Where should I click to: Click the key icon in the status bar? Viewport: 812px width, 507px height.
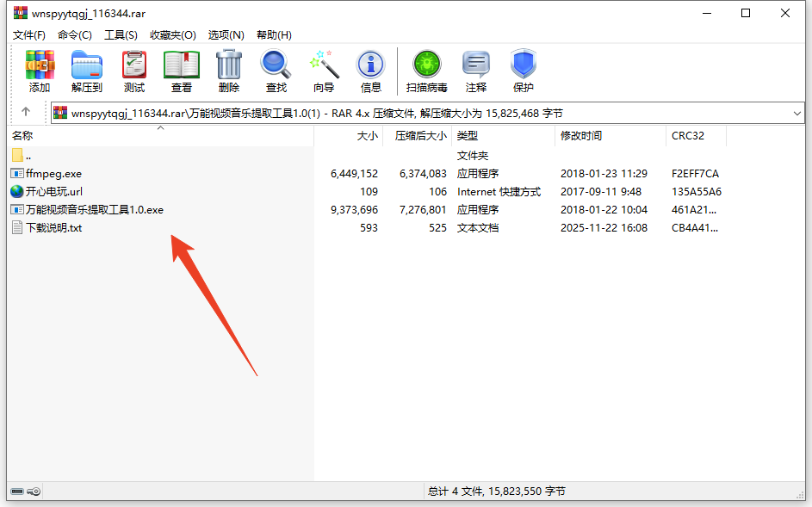(34, 491)
